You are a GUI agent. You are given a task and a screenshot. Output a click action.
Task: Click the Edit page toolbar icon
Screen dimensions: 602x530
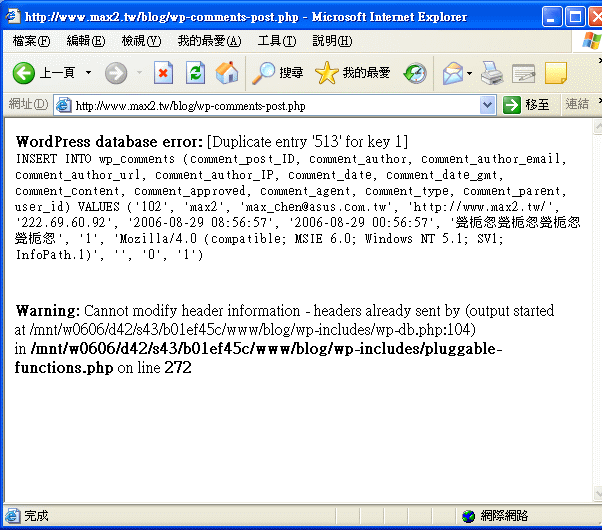[523, 73]
